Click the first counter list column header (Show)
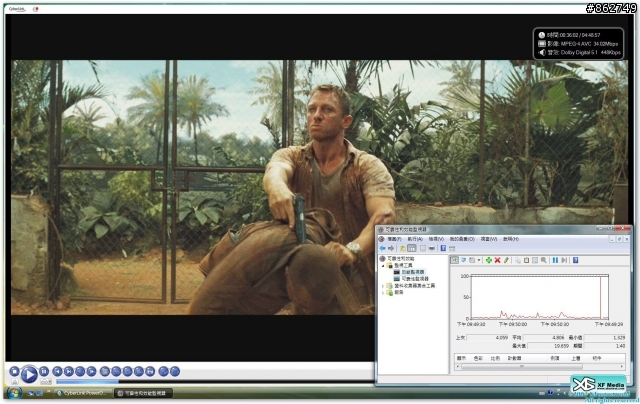This screenshot has height=404, width=640. click(x=462, y=358)
